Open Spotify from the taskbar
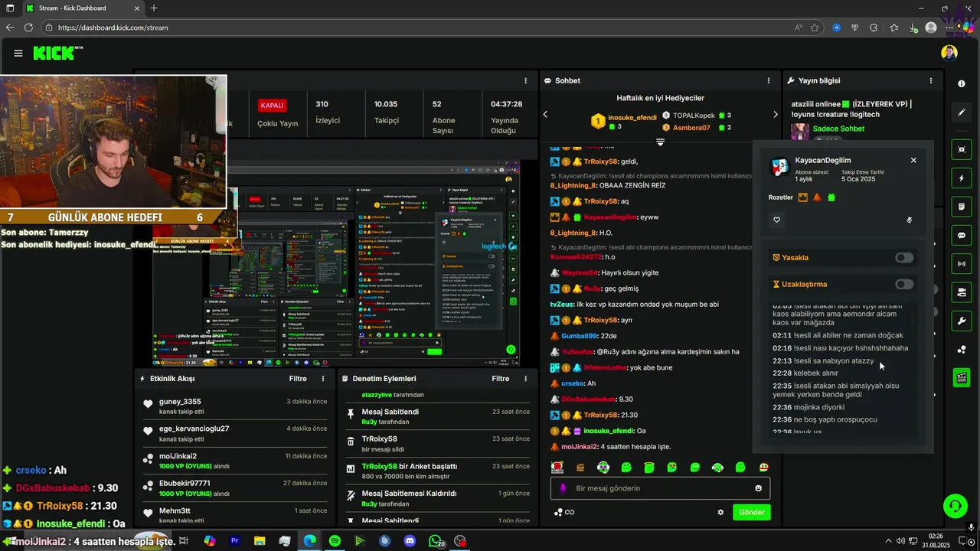 335,541
